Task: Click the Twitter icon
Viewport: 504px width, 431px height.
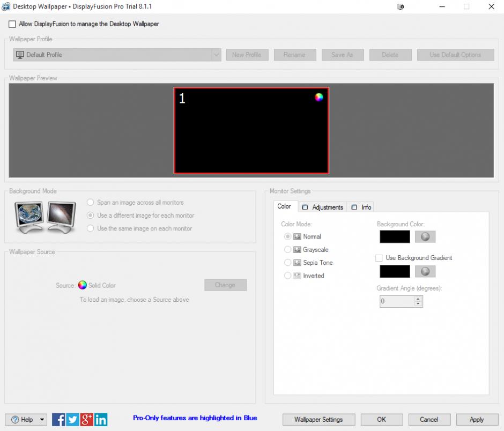Action: coord(73,419)
